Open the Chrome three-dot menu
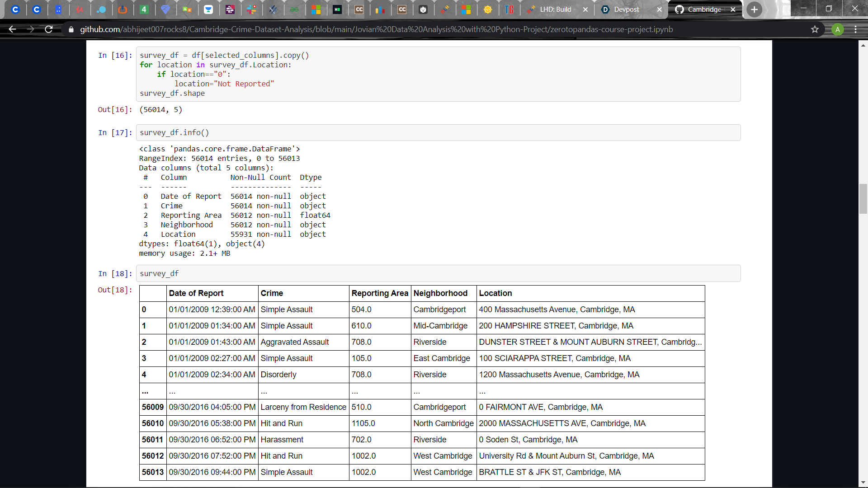 click(855, 29)
